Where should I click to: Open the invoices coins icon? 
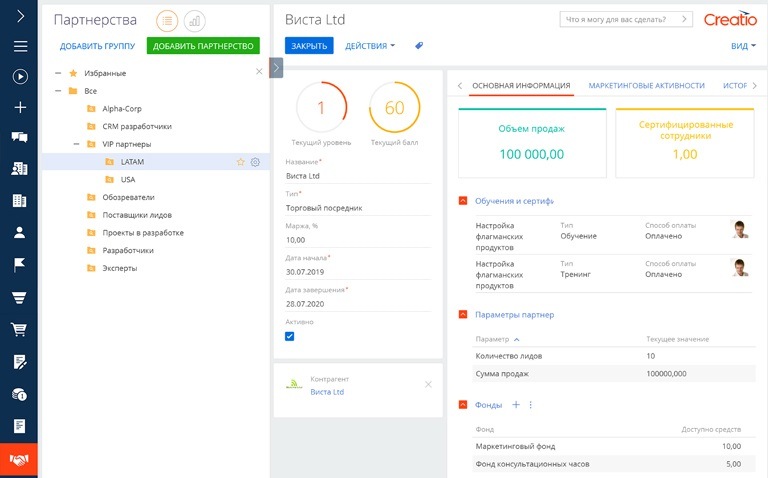[20, 394]
